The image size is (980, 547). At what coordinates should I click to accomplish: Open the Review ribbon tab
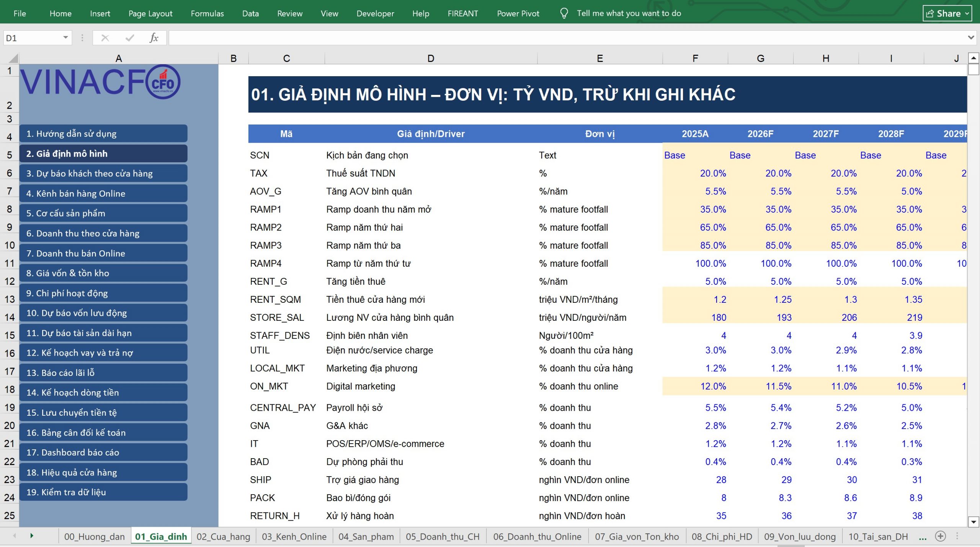click(290, 13)
